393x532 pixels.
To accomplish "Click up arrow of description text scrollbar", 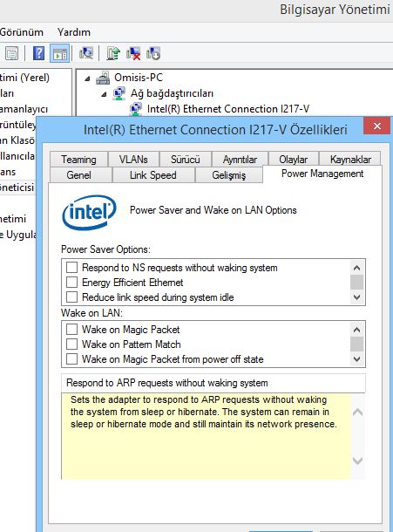I will (x=357, y=413).
